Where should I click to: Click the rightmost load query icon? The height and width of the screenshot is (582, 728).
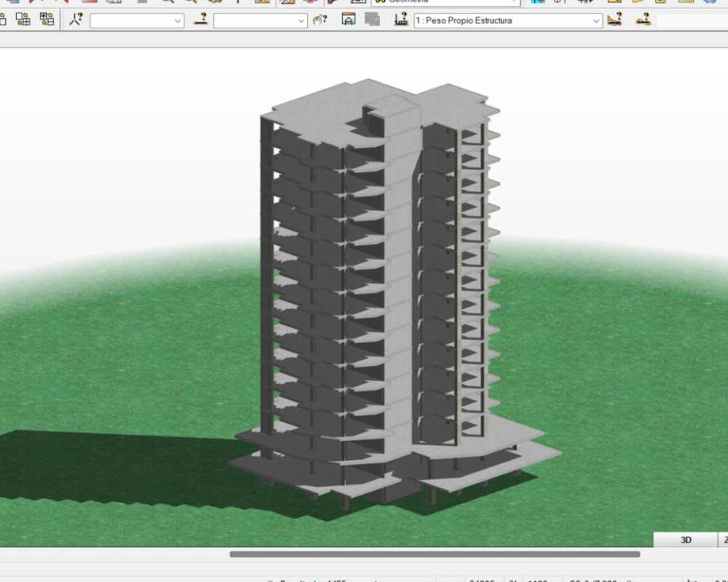click(x=643, y=20)
